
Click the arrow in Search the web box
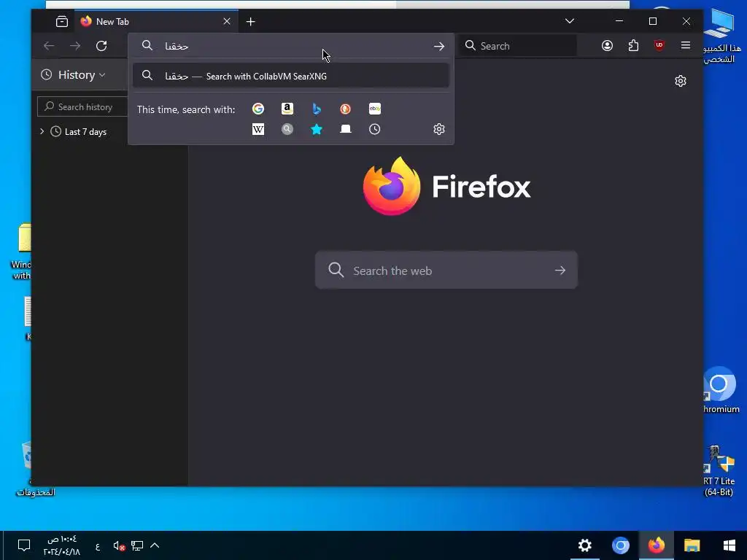click(560, 271)
